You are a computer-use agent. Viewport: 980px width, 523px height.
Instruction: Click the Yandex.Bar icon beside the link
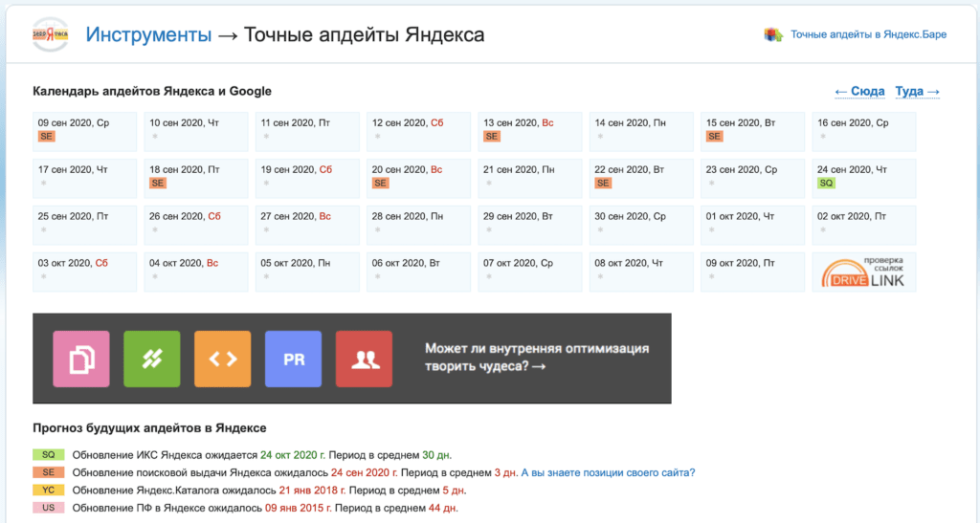pos(773,34)
